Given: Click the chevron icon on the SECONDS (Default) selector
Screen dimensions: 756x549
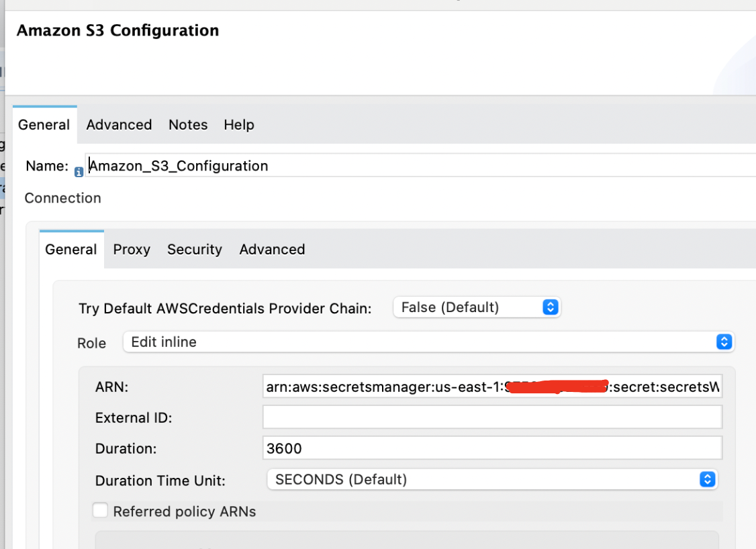Looking at the screenshot, I should tap(707, 479).
